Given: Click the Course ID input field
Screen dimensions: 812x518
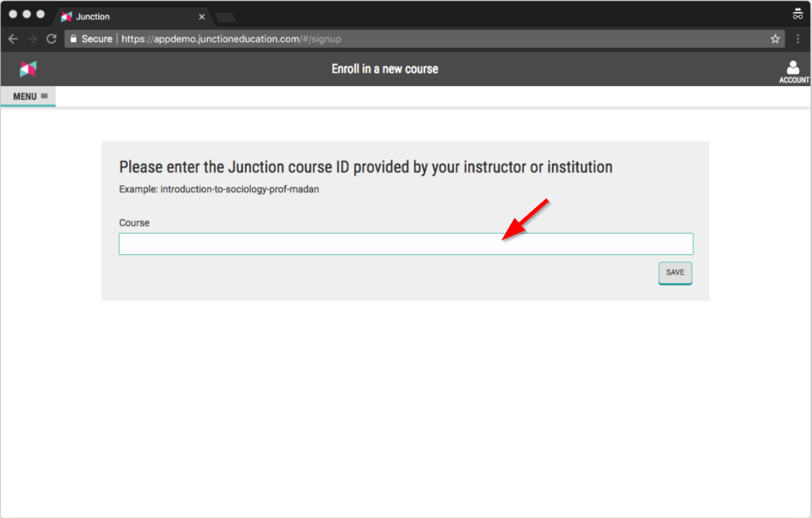Looking at the screenshot, I should coord(406,244).
